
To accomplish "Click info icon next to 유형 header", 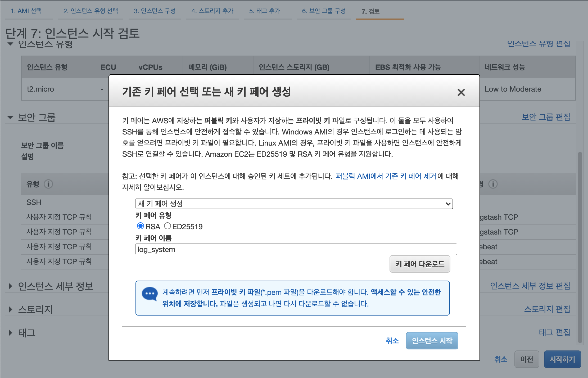I will [48, 184].
